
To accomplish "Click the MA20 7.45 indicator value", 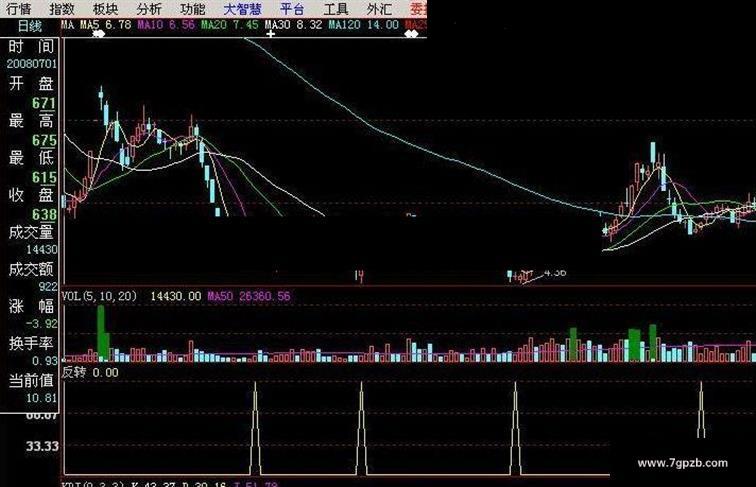I will [230, 25].
